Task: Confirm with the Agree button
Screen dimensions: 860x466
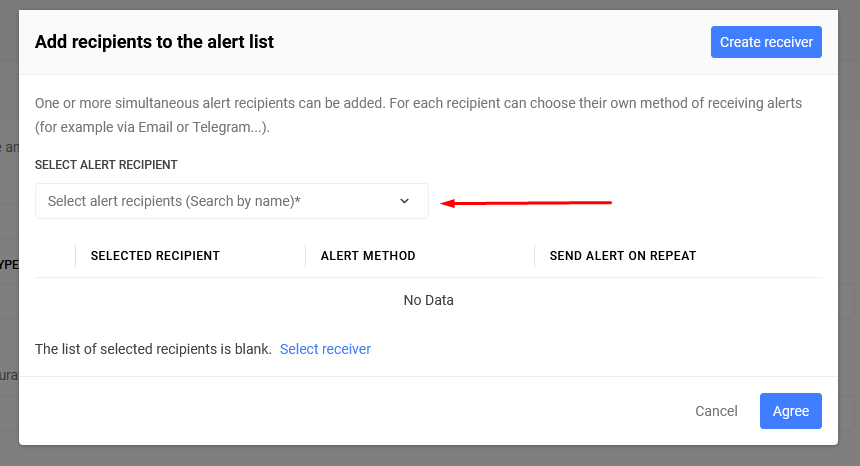Action: point(790,411)
